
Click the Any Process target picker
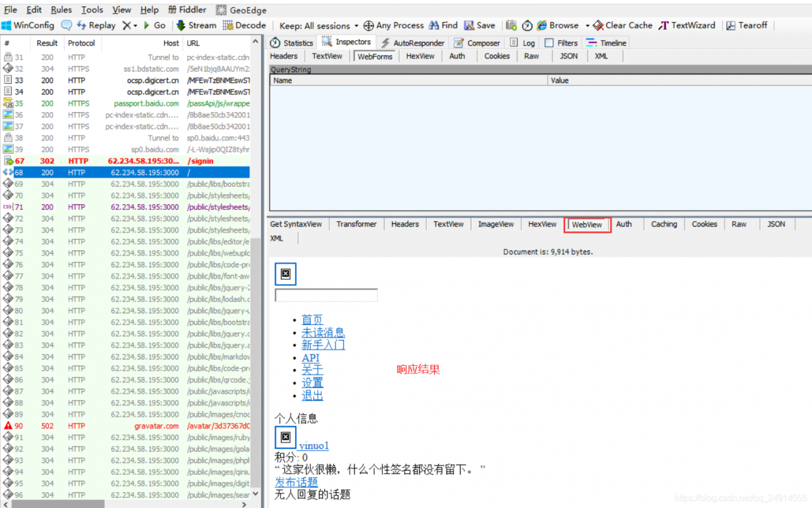(394, 25)
